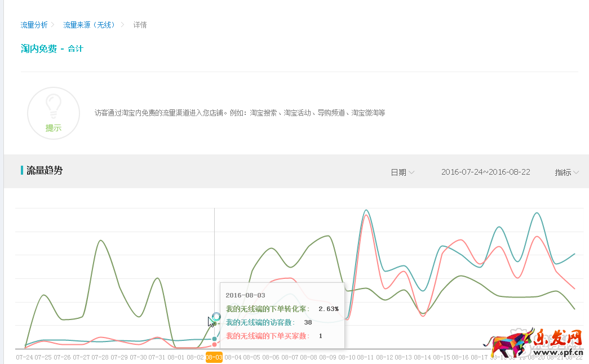The width and height of the screenshot is (589, 364).
Task: Click the 淘内免费 - 合计 page title
Action: [52, 49]
